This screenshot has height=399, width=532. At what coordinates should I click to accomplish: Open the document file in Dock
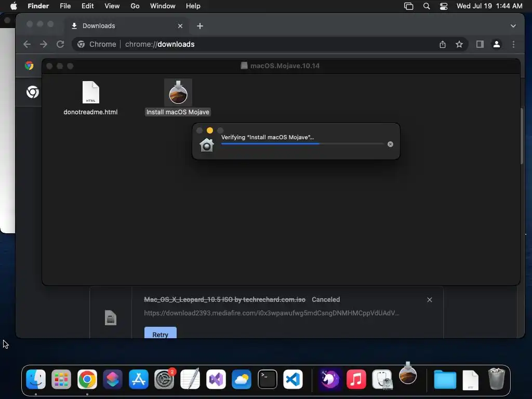pos(471,380)
